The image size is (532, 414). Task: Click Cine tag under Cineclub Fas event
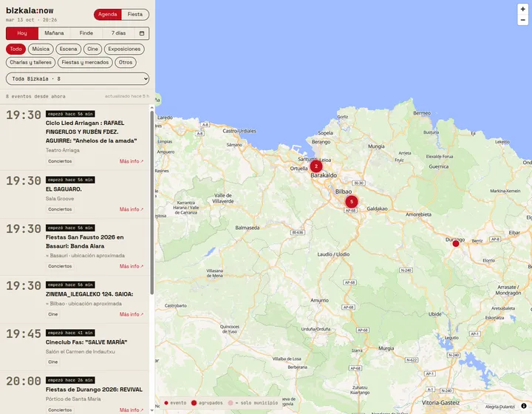point(53,362)
